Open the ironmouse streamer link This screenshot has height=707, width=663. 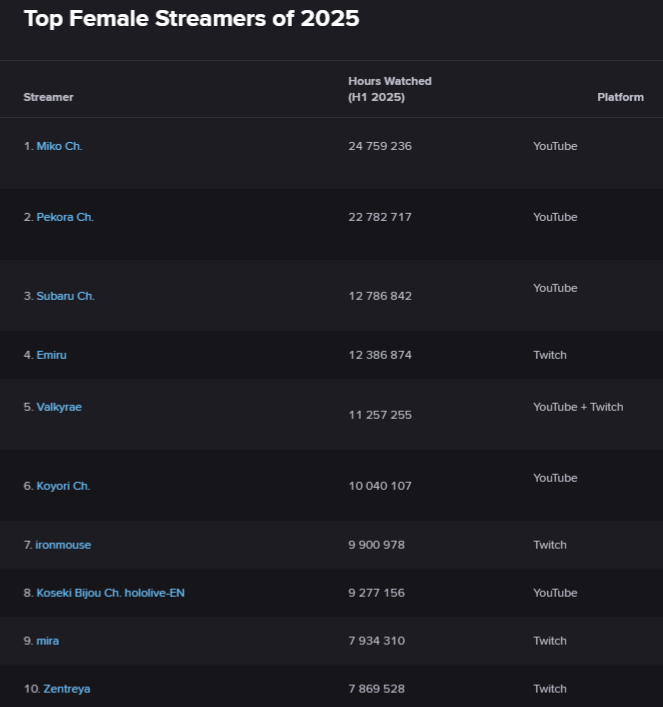click(63, 545)
